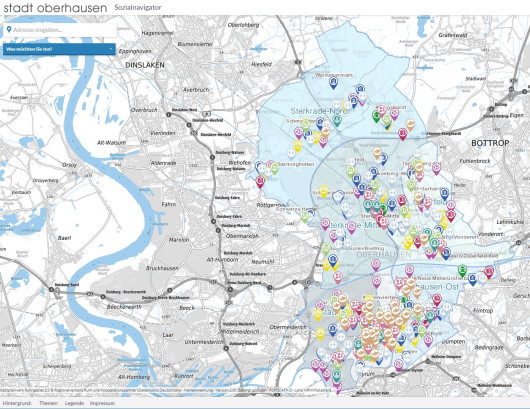Open the 'Was möchten Sie tun?' dropdown
This screenshot has width=530, height=409.
point(59,49)
